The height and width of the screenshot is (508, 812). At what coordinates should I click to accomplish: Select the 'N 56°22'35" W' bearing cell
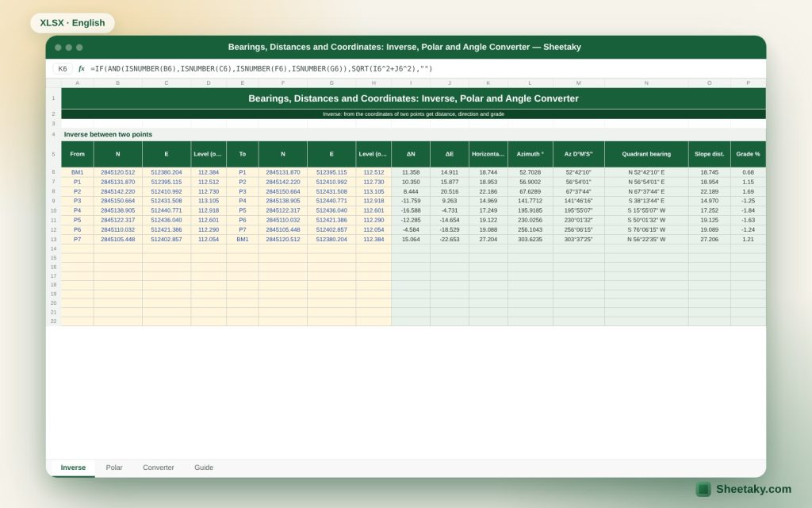point(646,240)
